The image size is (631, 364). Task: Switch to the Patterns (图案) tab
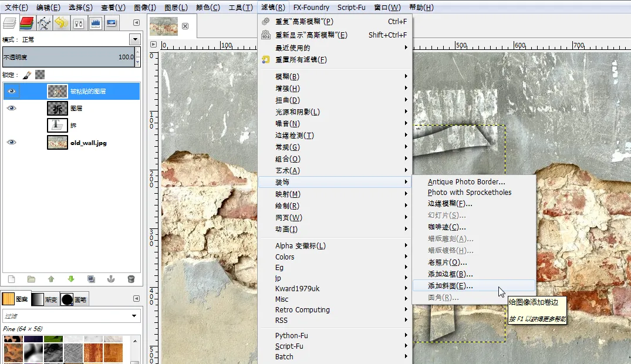[x=15, y=299]
